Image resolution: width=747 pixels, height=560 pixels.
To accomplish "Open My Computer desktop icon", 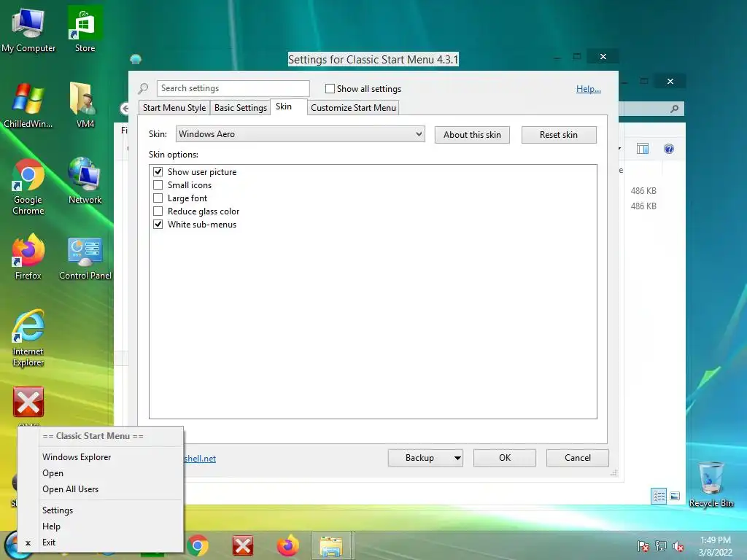I will pos(28,30).
